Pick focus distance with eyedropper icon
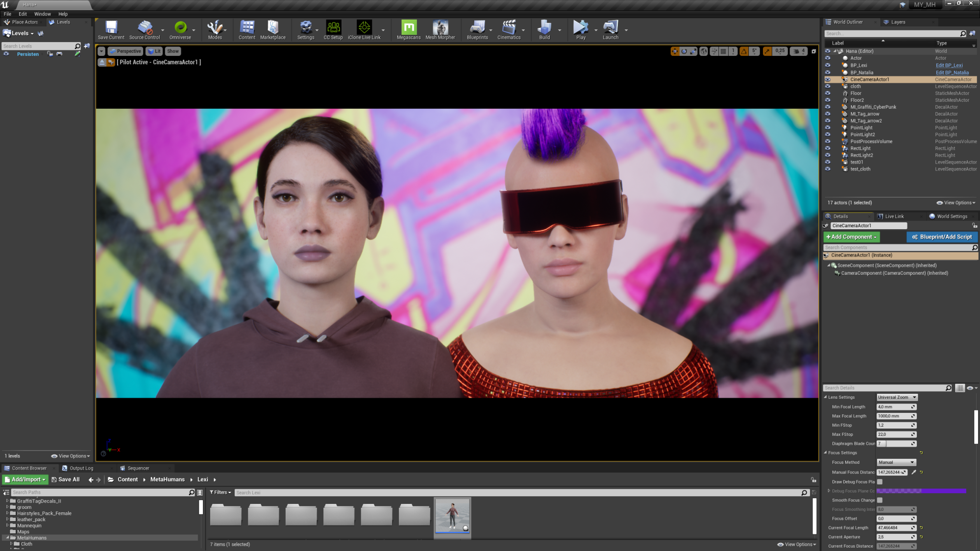 [x=913, y=472]
